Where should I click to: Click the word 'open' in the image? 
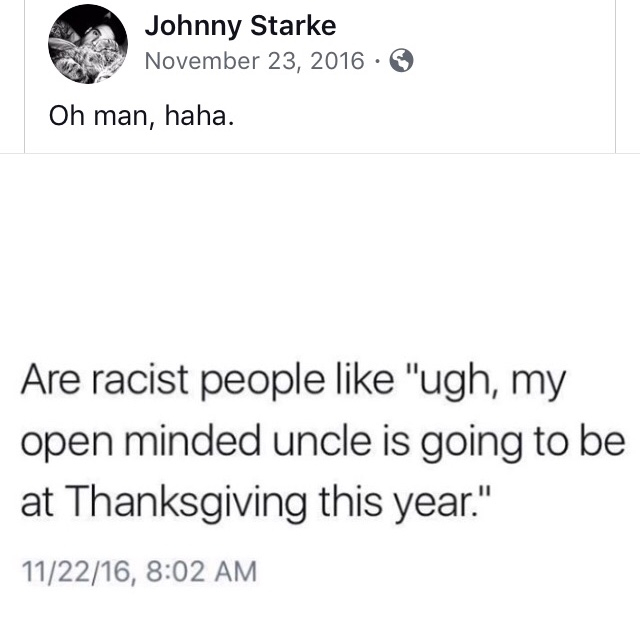coord(67,444)
